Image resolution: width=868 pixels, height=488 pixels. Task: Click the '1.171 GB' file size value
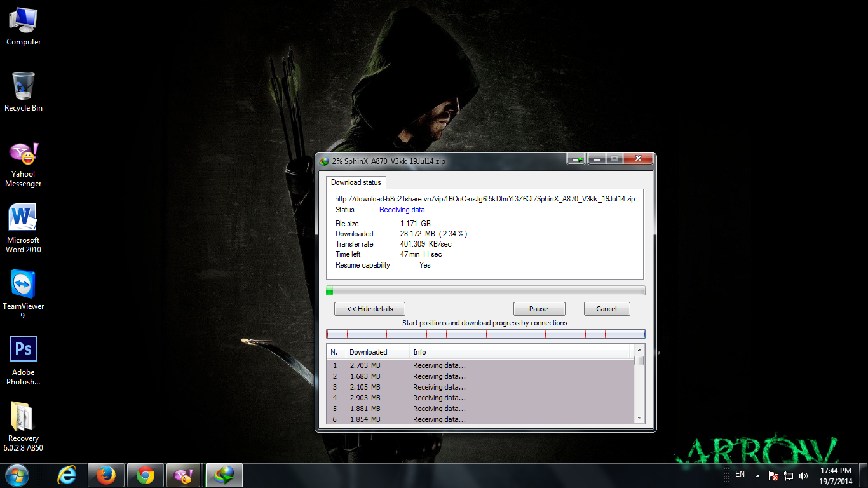(415, 224)
